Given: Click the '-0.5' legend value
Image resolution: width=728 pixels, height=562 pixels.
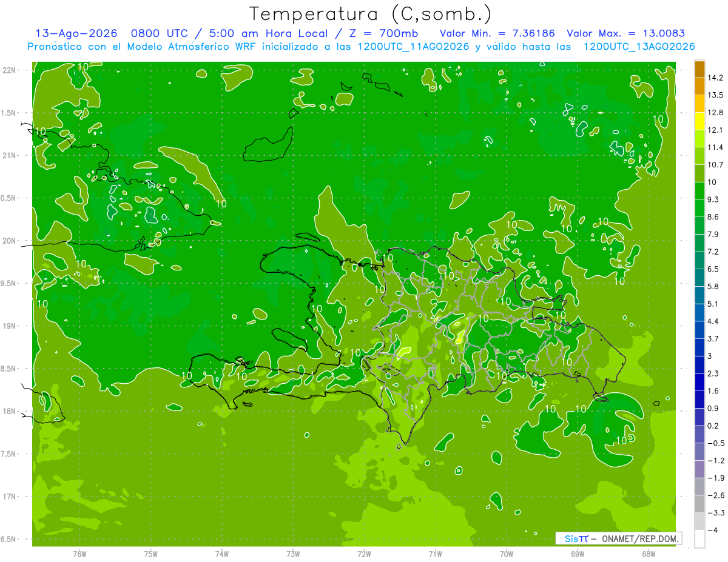Looking at the screenshot, I should click(x=715, y=443).
